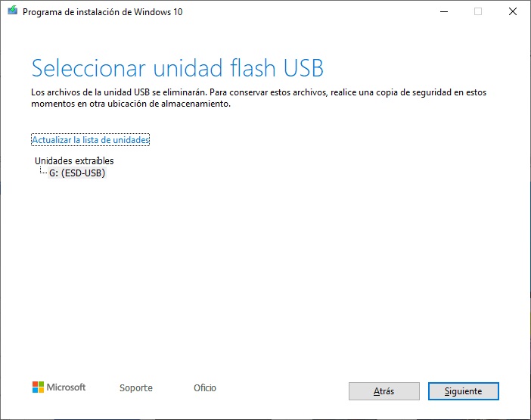Screen dimensions: 531x420
Task: Click the warning line starting Los archivos de la unidad
Action: 259,92
